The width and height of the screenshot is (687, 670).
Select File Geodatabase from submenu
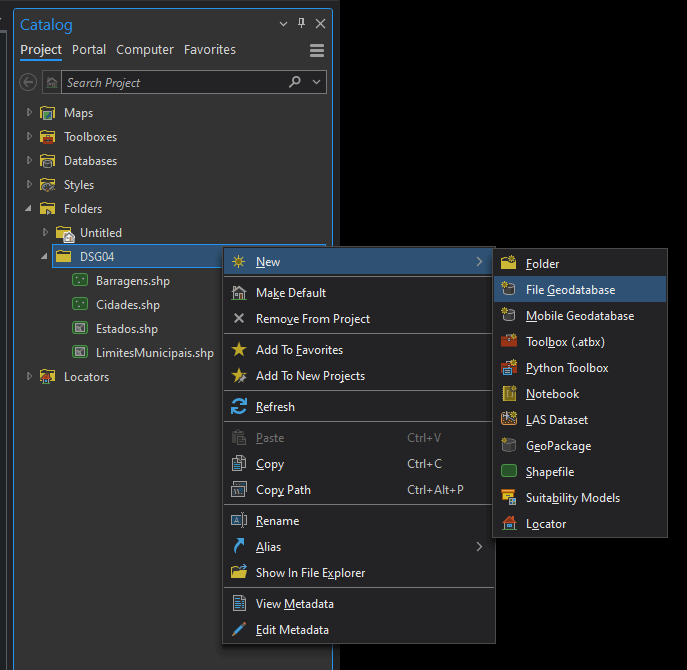[570, 290]
